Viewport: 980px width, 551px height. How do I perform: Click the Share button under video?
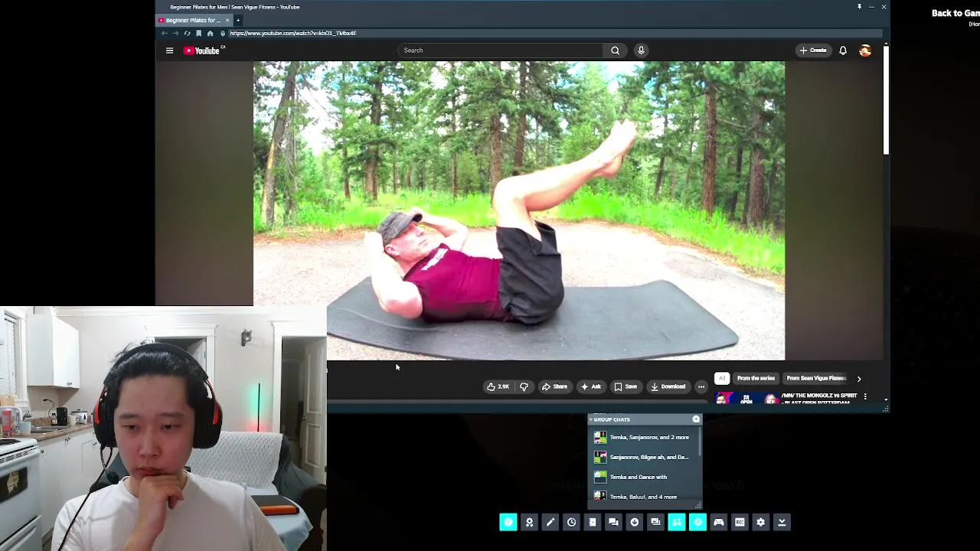click(x=554, y=386)
